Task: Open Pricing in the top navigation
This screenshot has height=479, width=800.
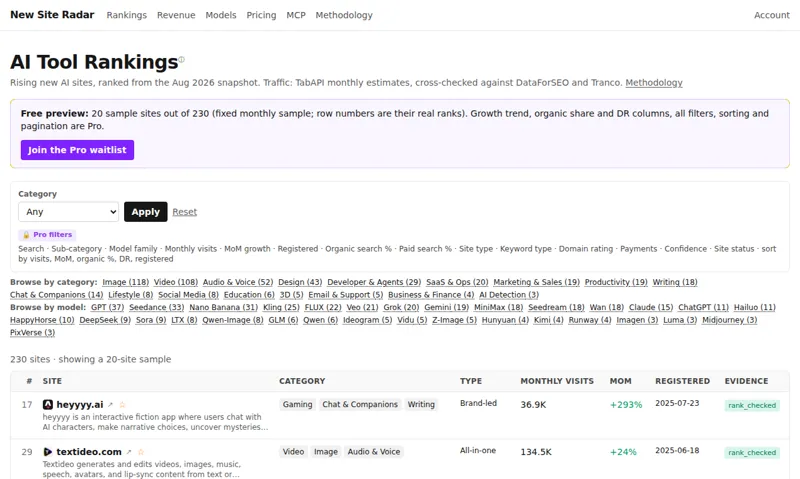Action: [261, 15]
